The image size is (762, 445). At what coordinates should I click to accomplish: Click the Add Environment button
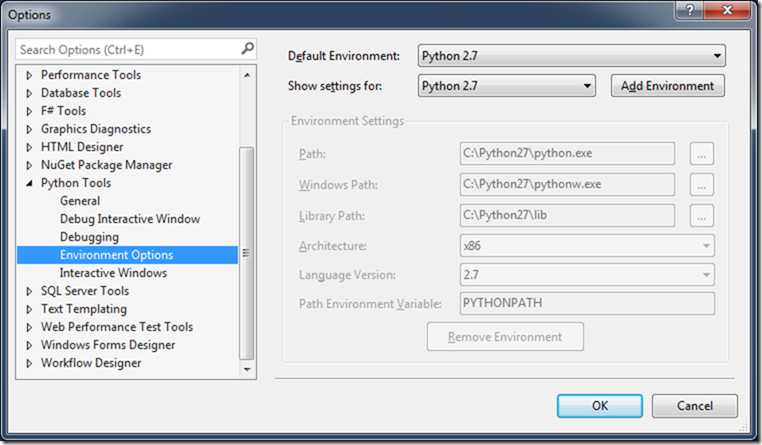point(667,86)
